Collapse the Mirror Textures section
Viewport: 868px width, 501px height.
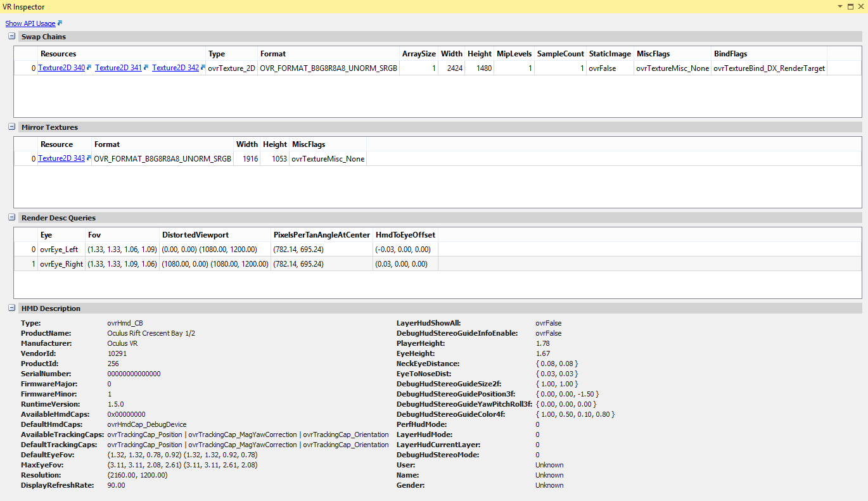(12, 127)
